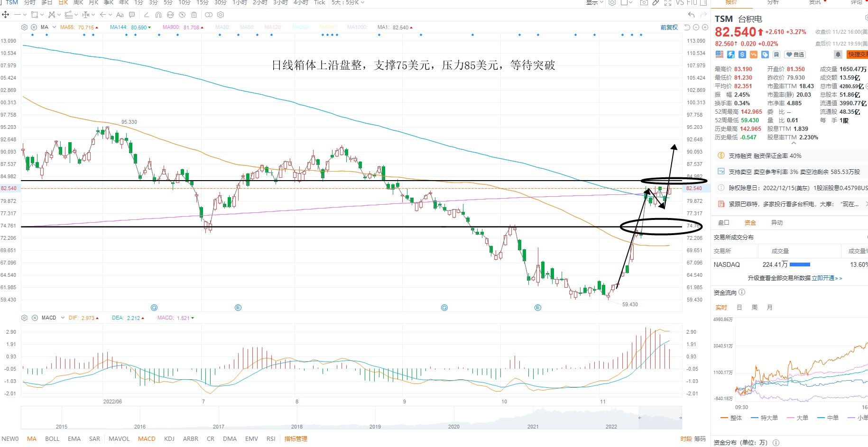Open MA indicator settings gear
The height and width of the screenshot is (447, 868).
(24, 27)
